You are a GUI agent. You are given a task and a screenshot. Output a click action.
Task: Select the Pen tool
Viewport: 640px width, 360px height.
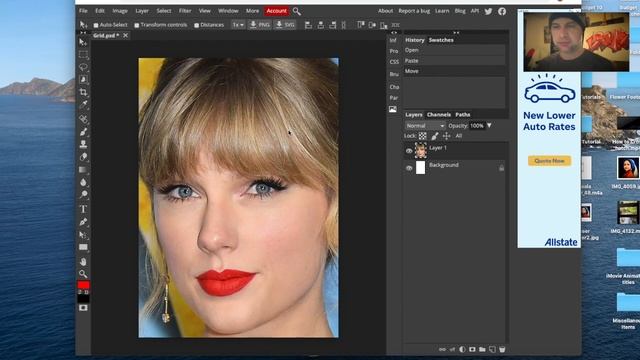tap(83, 222)
